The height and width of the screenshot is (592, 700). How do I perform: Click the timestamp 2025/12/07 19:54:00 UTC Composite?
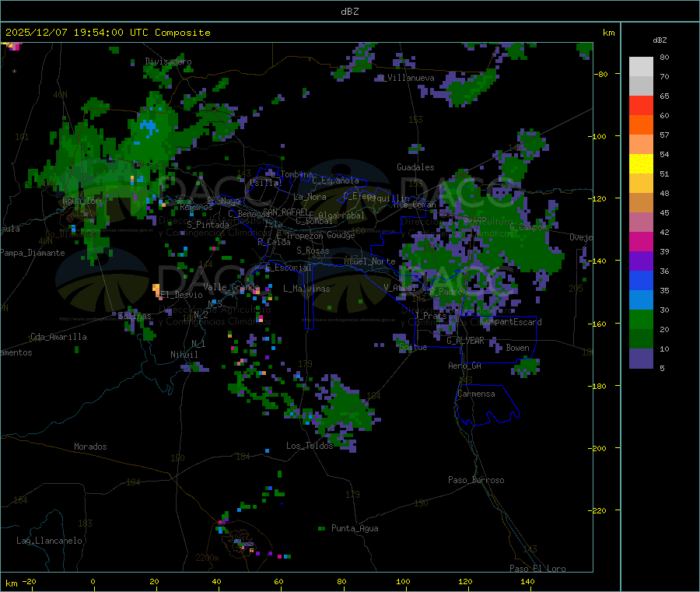pyautogui.click(x=107, y=33)
